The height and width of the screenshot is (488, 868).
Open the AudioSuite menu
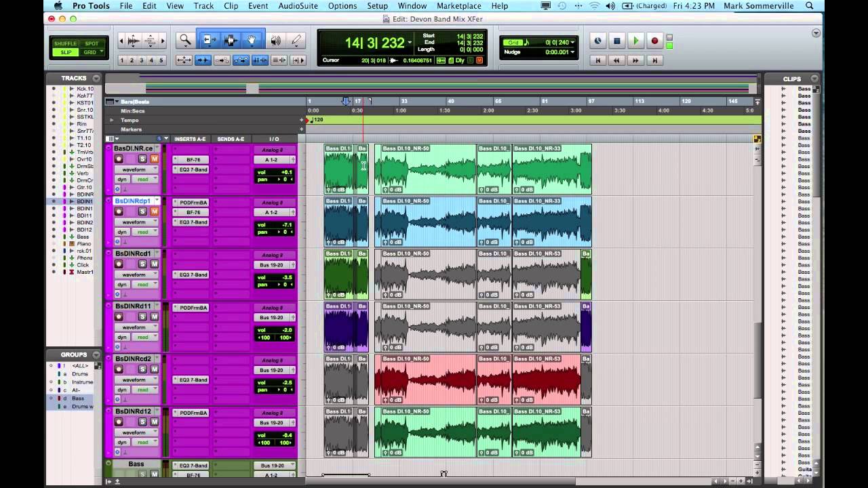point(298,5)
